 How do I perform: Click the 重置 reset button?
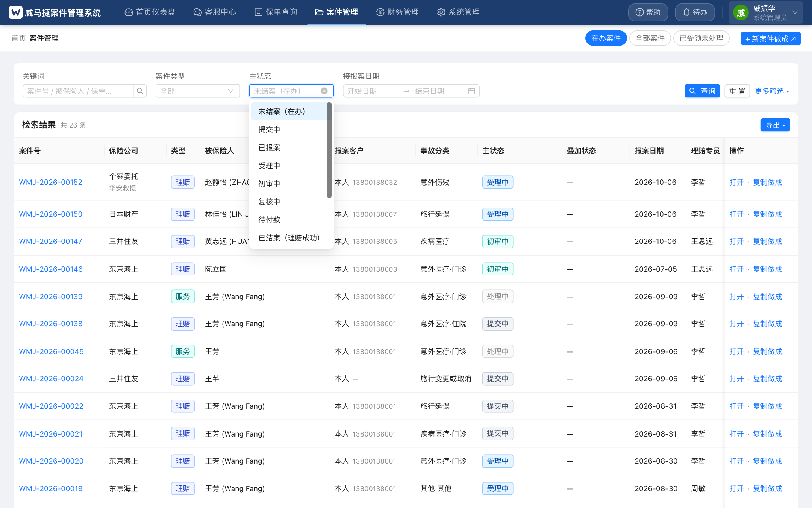pyautogui.click(x=737, y=91)
